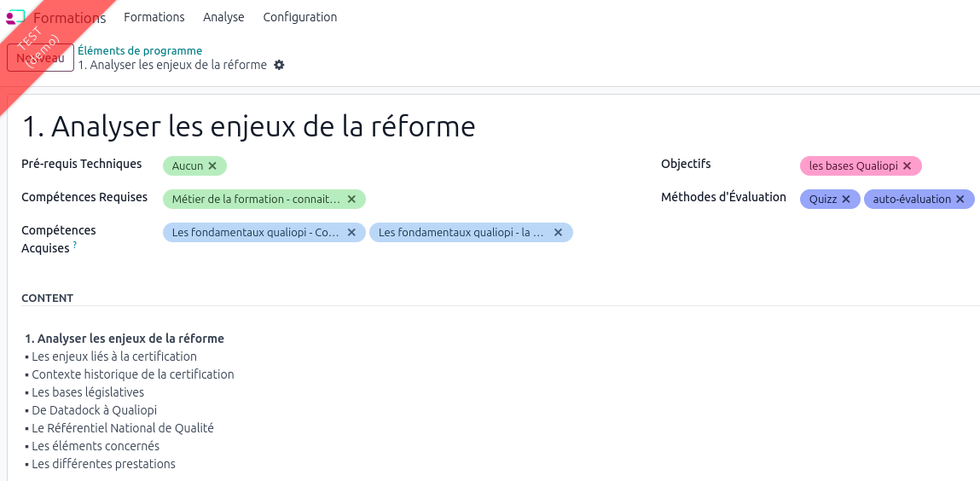
Task: Open the Configuration menu
Action: click(x=299, y=17)
